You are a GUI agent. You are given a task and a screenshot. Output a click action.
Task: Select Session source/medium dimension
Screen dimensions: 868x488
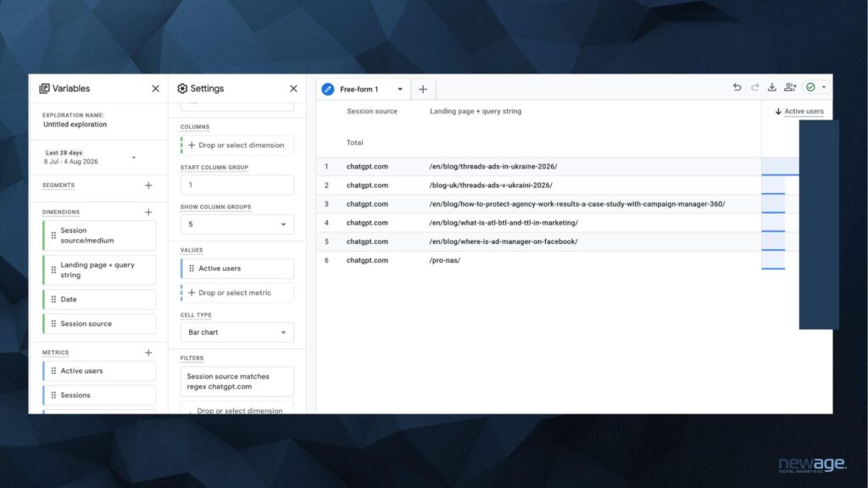(x=100, y=236)
